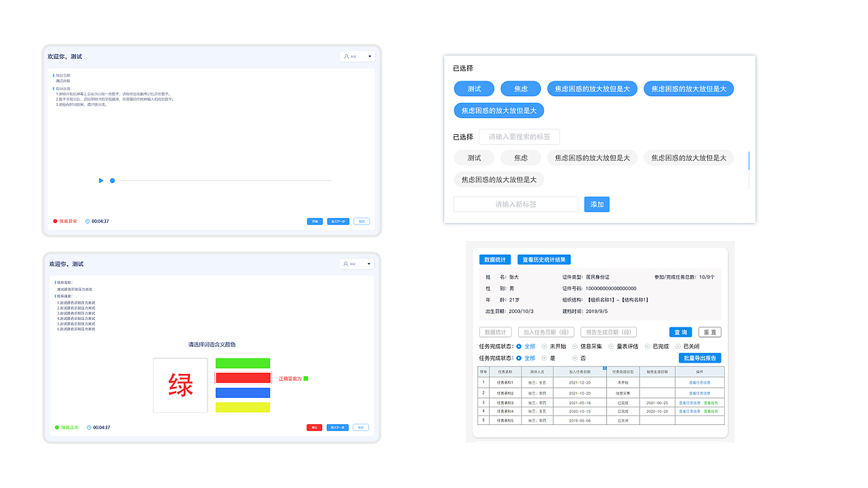This screenshot has width=868, height=488.
Task: Open 查看任务信息 for 任务名称1
Action: pos(699,383)
